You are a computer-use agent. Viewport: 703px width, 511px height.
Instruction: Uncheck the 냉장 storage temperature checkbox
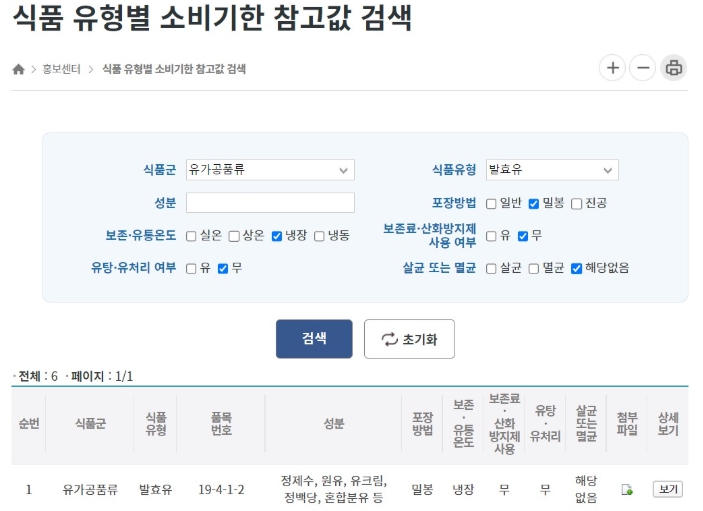pyautogui.click(x=277, y=236)
